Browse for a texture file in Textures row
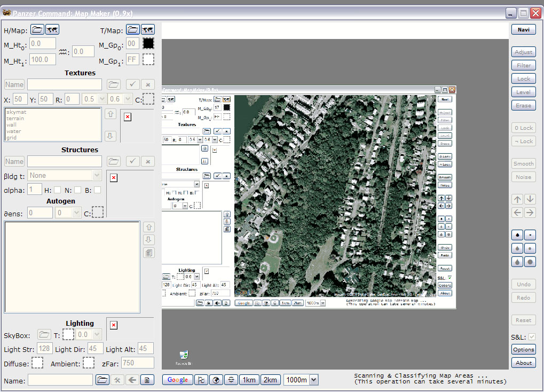This screenshot has width=544, height=392. 114,84
